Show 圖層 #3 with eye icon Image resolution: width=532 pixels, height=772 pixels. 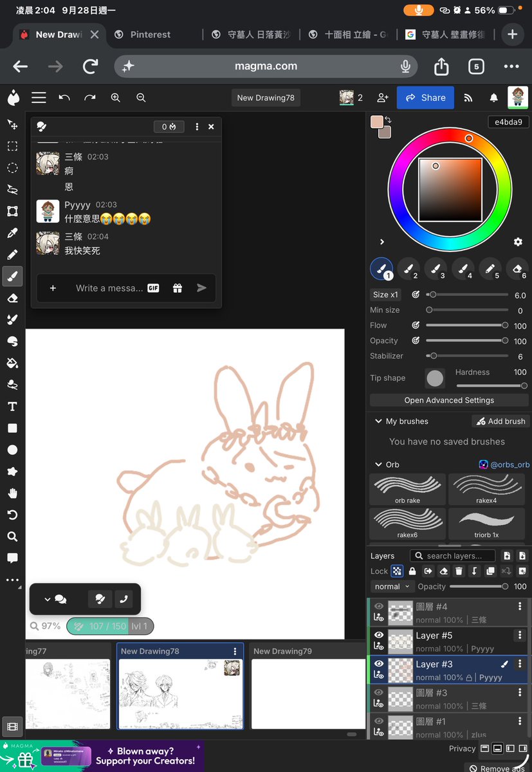click(379, 692)
